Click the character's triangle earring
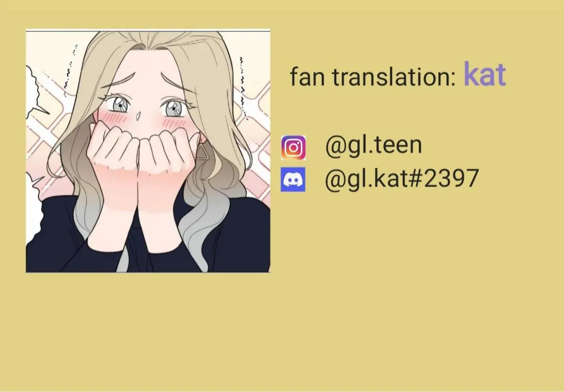The image size is (564, 392). click(202, 152)
